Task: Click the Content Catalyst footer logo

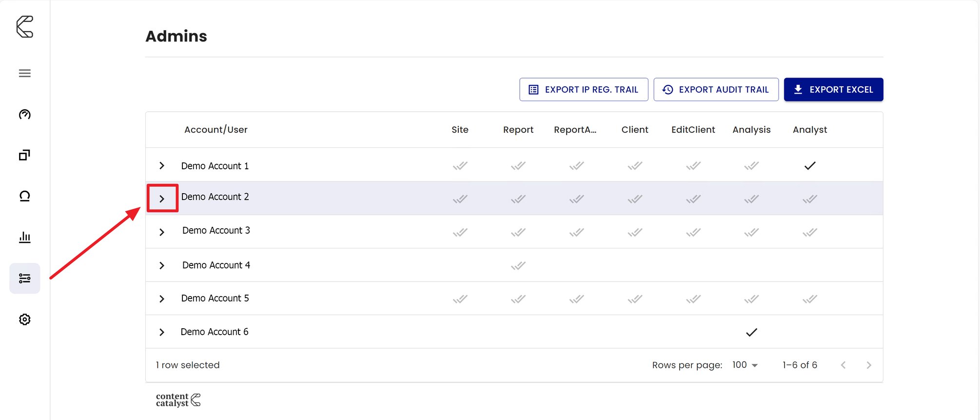Action: tap(178, 400)
